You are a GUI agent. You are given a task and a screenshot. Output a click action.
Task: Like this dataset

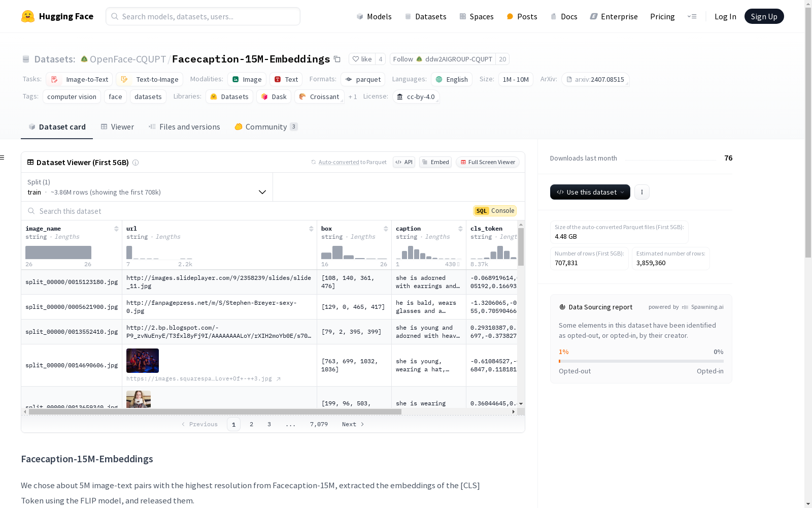362,59
